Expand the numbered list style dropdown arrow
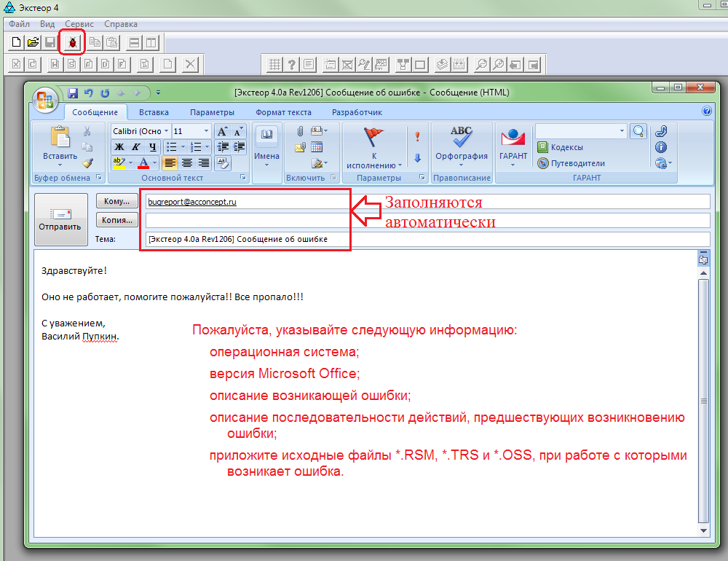 [x=207, y=147]
